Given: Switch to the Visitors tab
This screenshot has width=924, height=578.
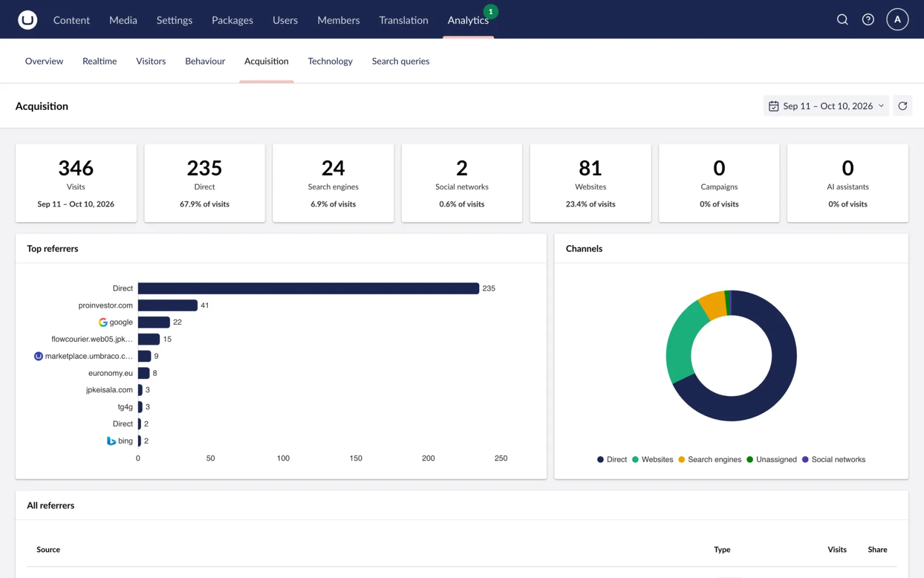Looking at the screenshot, I should (x=151, y=61).
